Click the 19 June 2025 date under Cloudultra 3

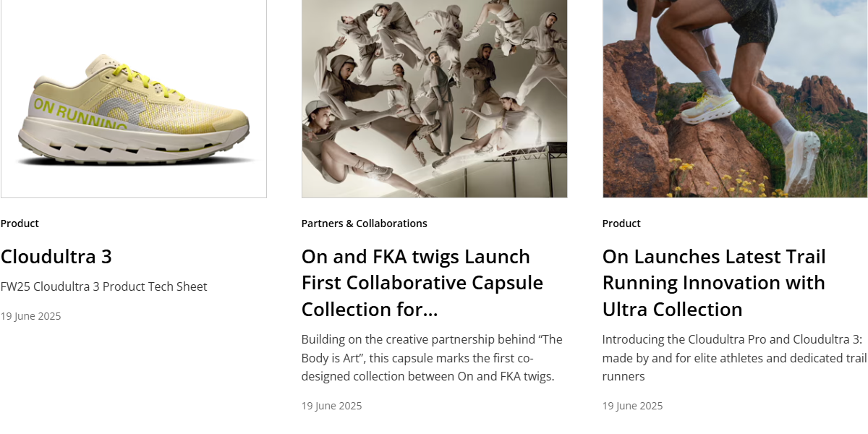coord(31,316)
